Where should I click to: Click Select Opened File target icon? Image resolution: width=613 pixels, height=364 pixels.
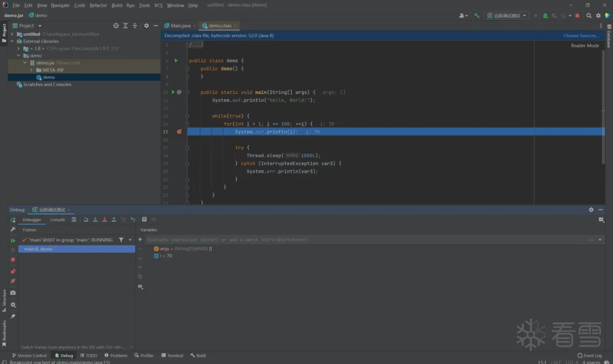coord(116,26)
